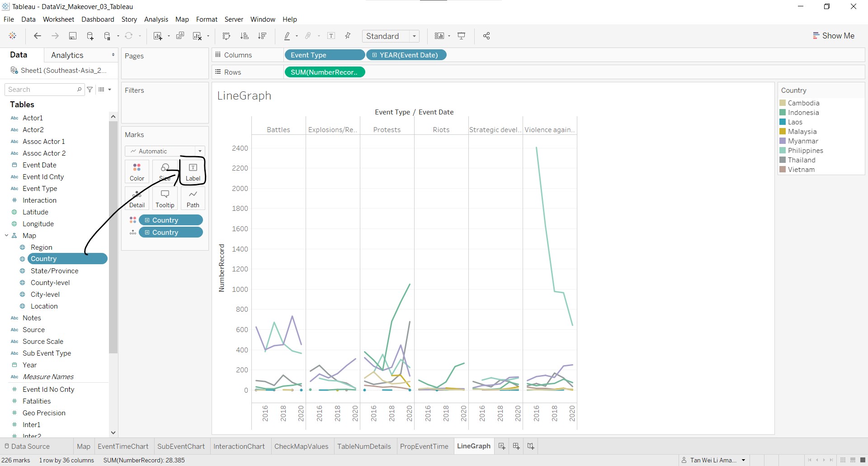Viewport: 868px width, 466px height.
Task: Click the Sort ascending toolbar icon
Action: coord(245,36)
